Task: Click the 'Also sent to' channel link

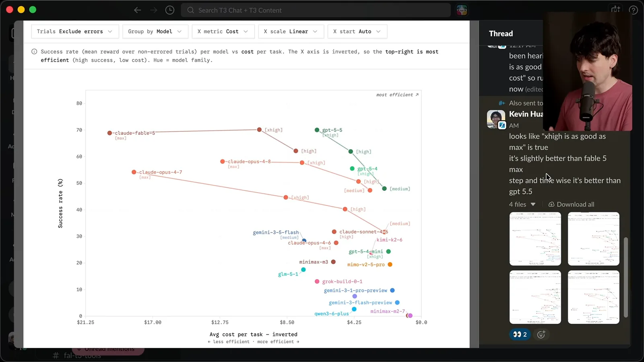Action: 526,103
